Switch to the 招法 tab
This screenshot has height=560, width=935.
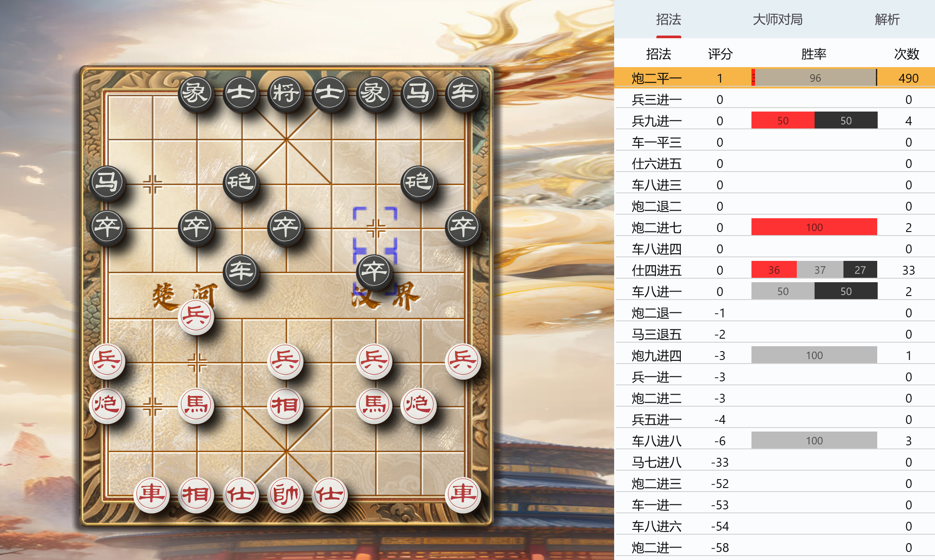(668, 19)
